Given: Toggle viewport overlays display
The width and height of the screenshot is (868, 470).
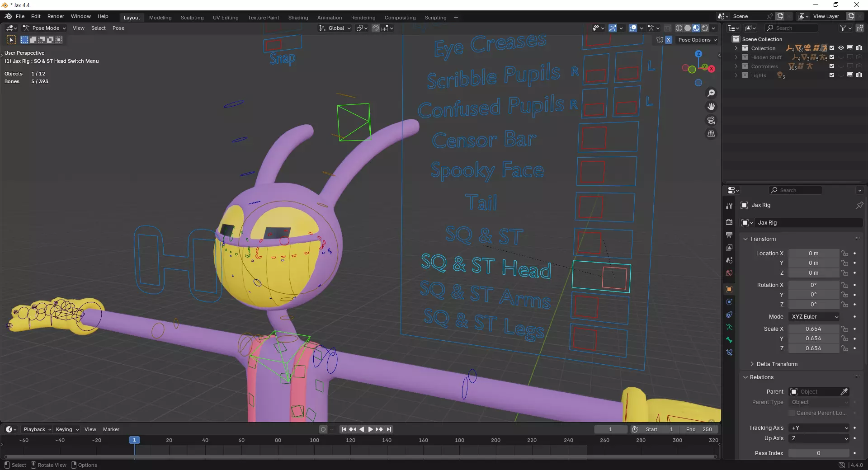Looking at the screenshot, I should click(x=633, y=28).
